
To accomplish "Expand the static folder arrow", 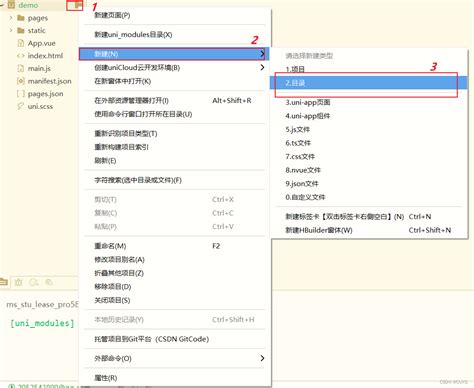I will [11, 30].
